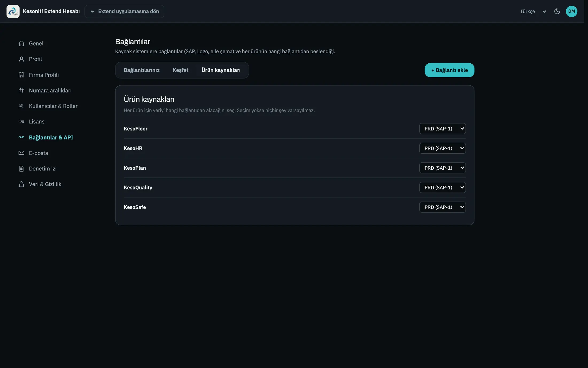The image size is (588, 368).
Task: Click the back arrow icon in the header
Action: 92,11
